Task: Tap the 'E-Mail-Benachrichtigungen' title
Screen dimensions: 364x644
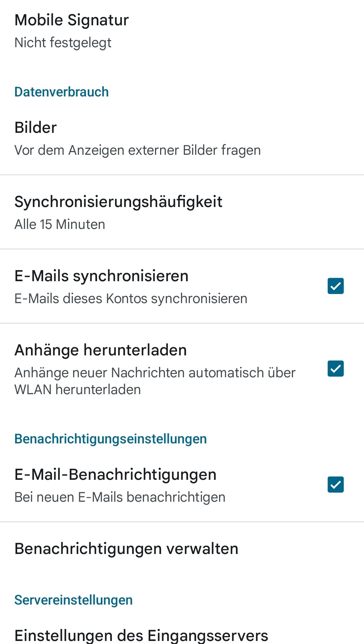Action: [115, 474]
